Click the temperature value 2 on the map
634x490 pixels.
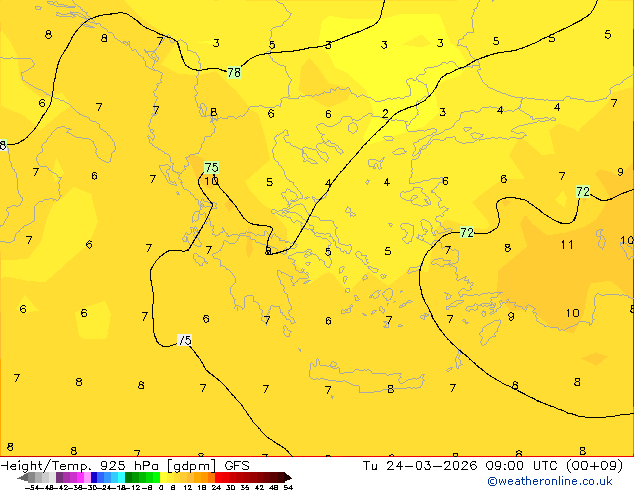click(x=385, y=114)
